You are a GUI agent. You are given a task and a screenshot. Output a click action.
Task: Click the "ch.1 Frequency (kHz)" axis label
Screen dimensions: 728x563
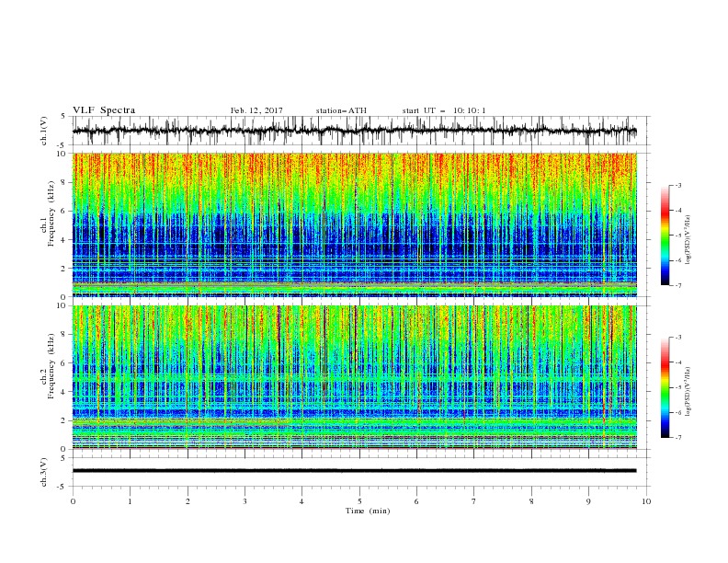tap(48, 213)
